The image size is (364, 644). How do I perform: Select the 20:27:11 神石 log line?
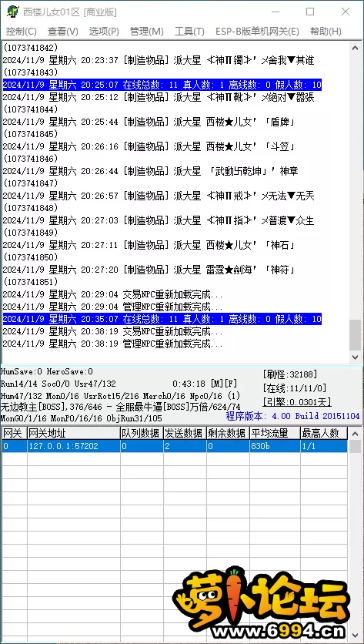pos(149,245)
